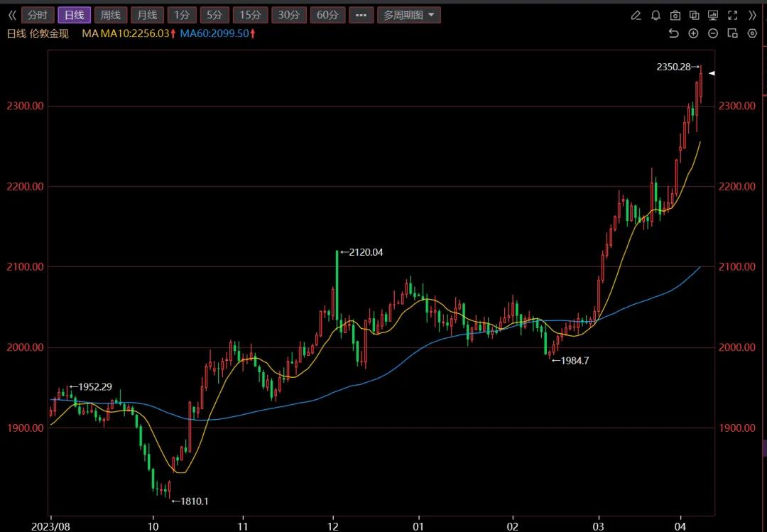
Task: Zoom out the chart with minus icon
Action: click(713, 33)
